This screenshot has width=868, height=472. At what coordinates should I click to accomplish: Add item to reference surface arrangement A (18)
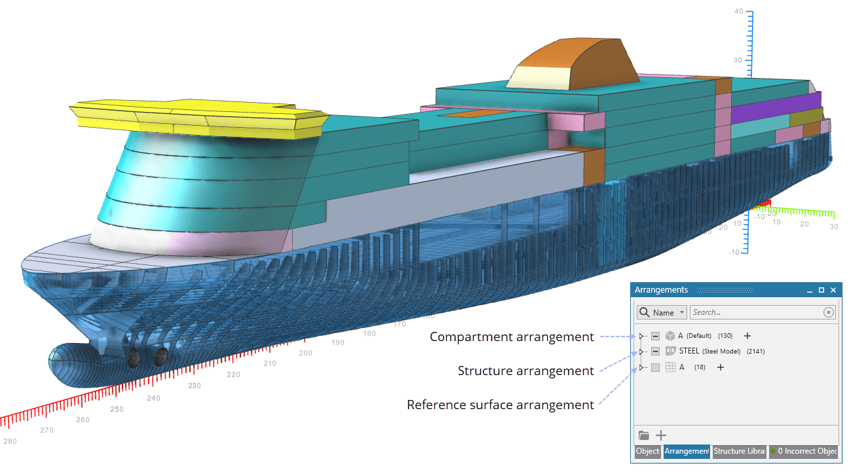[x=720, y=367]
